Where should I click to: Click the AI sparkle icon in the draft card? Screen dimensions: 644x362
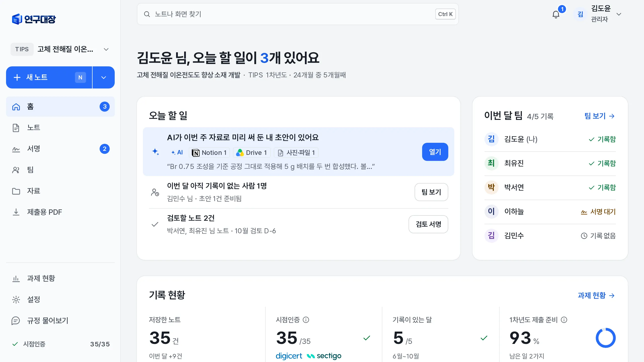[156, 152]
